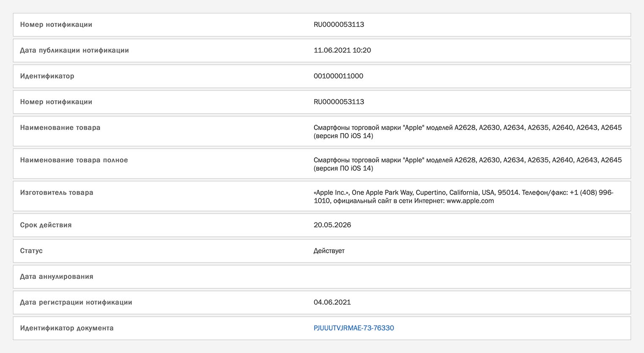Screen dimensions: 644x353
Task: Click the 'Дата аннулирования' row label
Action: pos(57,276)
